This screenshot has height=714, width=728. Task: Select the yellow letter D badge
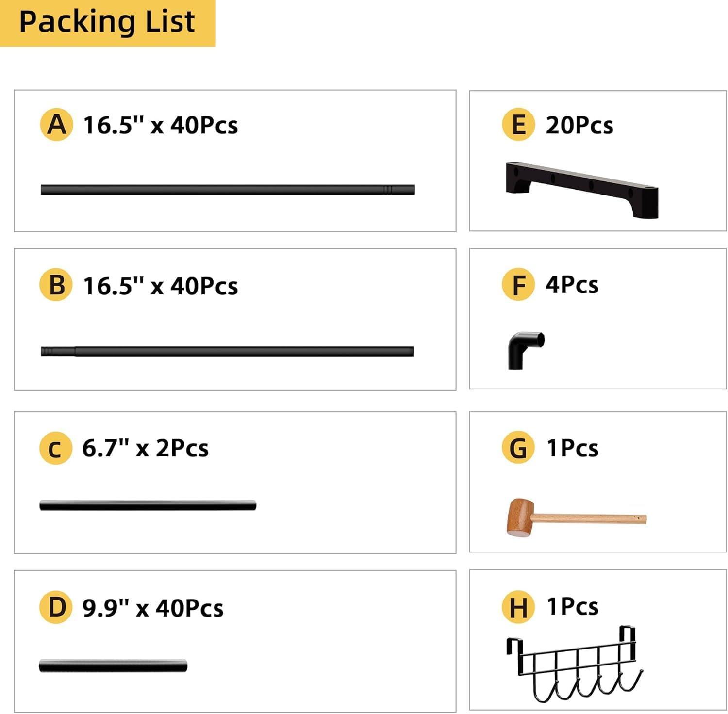(x=56, y=607)
